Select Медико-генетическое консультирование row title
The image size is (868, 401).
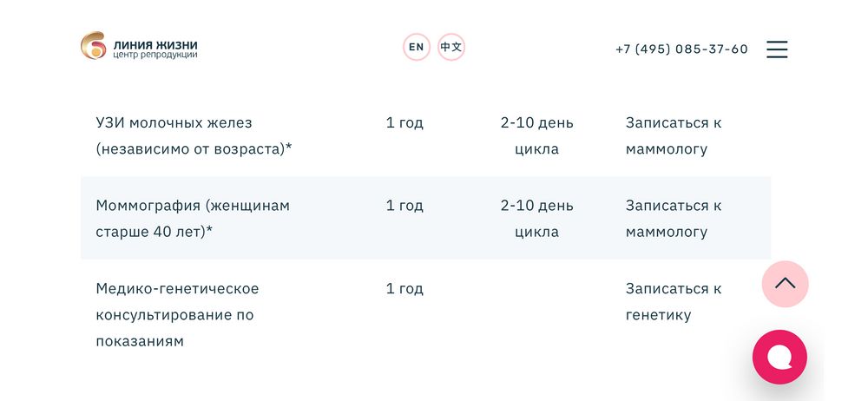(177, 314)
